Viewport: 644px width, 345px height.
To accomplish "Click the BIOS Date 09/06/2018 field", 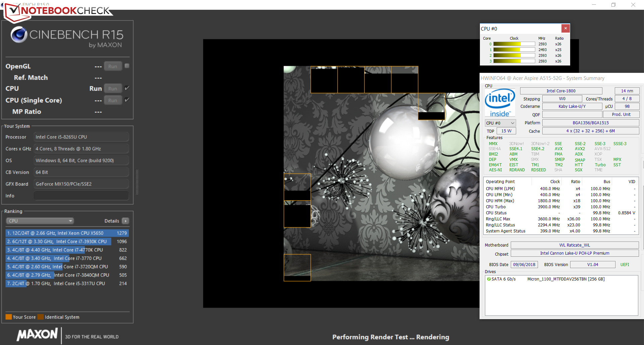I will (x=524, y=265).
